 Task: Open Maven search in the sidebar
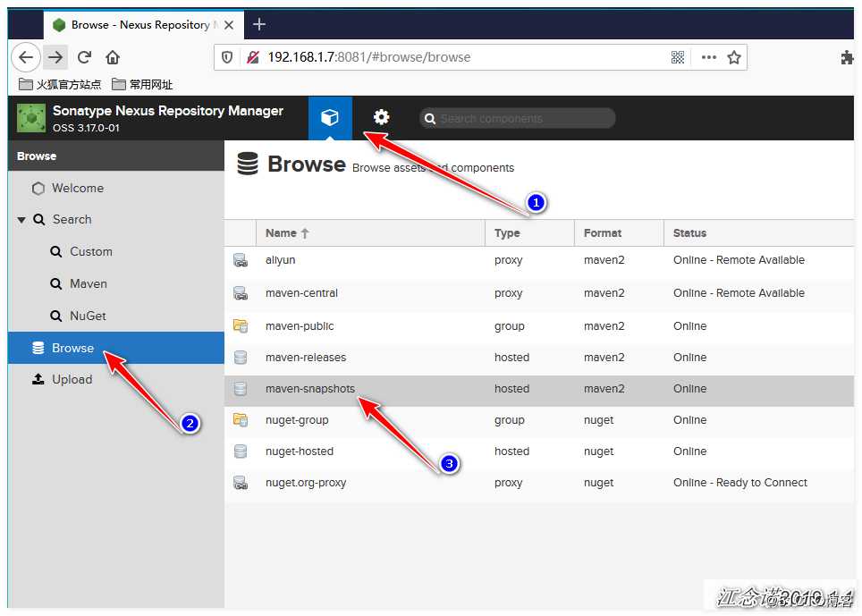pyautogui.click(x=116, y=283)
